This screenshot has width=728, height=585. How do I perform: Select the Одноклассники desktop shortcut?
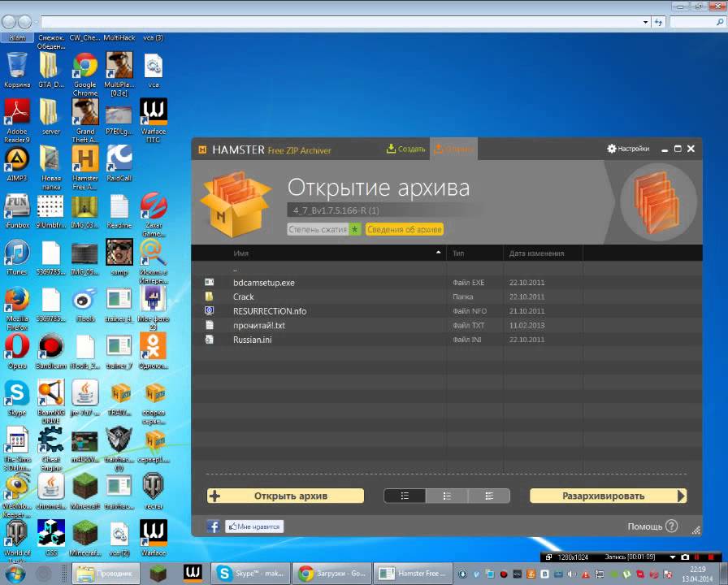coord(154,351)
